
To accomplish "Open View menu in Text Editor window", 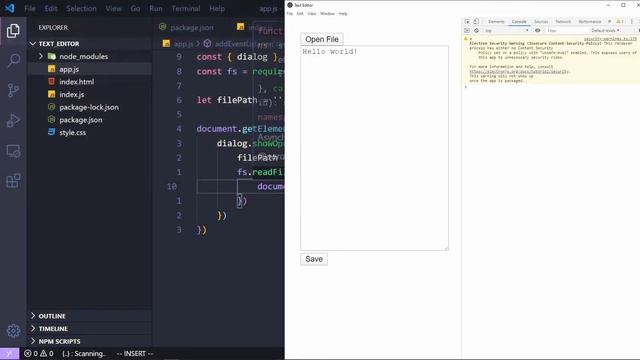I will pos(312,13).
